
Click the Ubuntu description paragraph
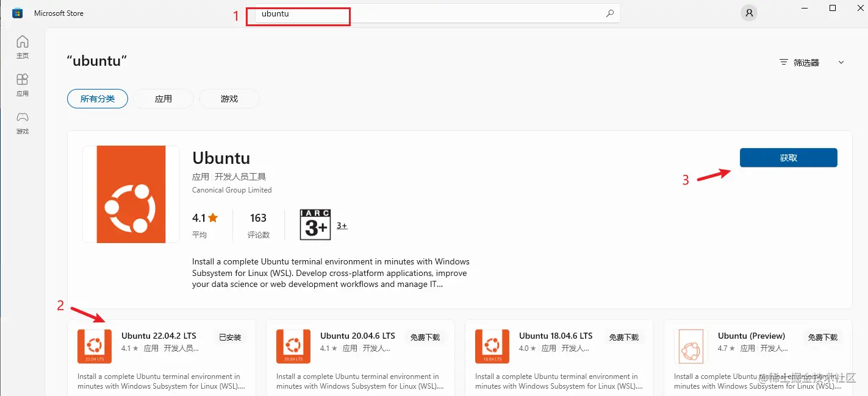(331, 273)
